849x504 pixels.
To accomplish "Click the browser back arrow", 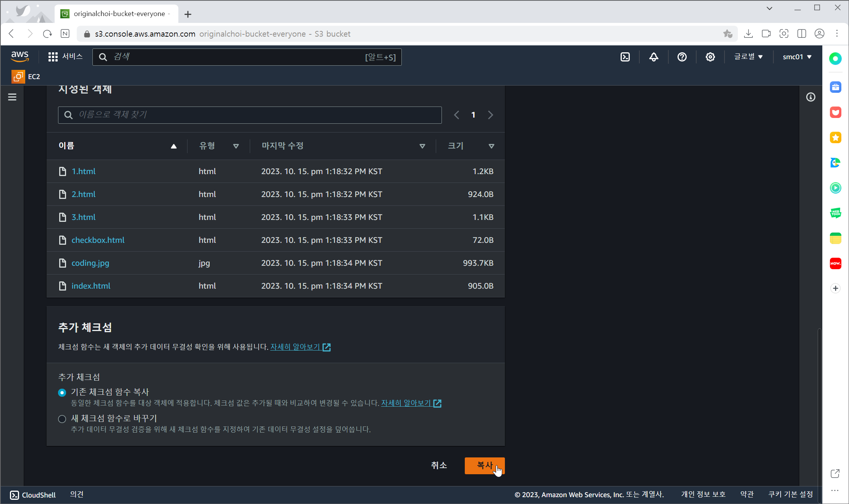I will [x=11, y=34].
